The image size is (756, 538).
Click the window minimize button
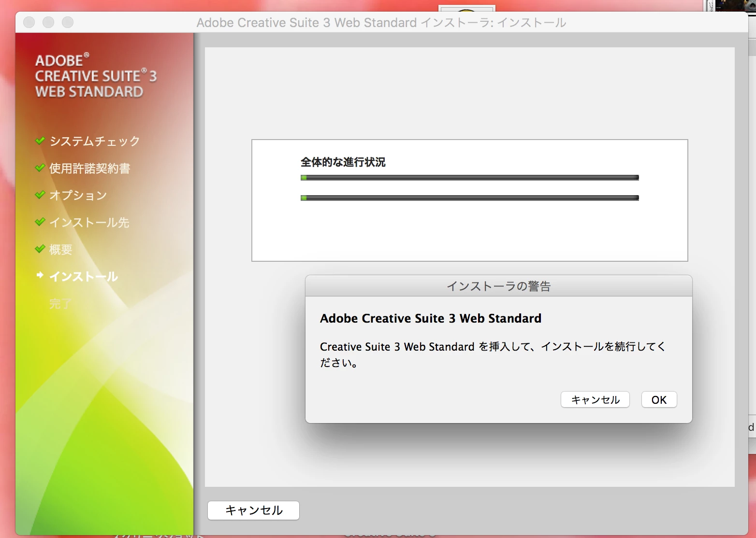(48, 22)
